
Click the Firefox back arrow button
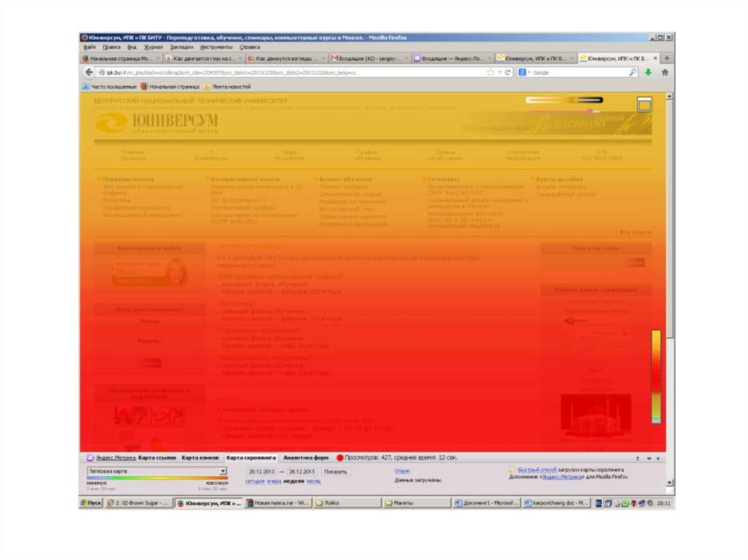pos(88,72)
